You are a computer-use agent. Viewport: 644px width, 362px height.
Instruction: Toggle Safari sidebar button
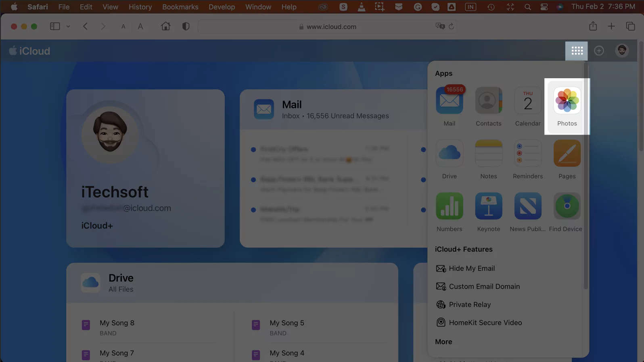point(55,26)
